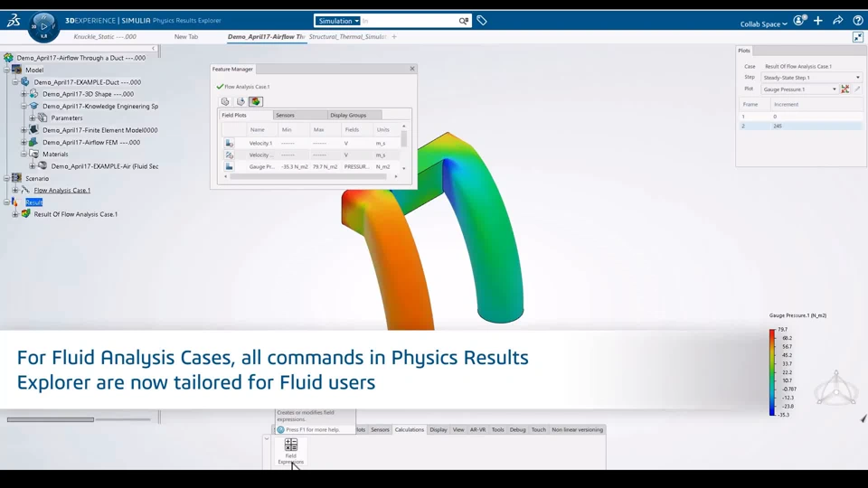Expand Result Of Flow Analysis Case.1 node
868x488 pixels.
coord(15,214)
